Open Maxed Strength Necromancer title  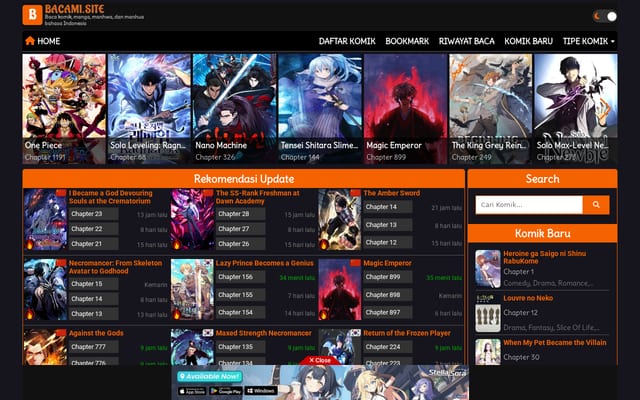pyautogui.click(x=263, y=333)
